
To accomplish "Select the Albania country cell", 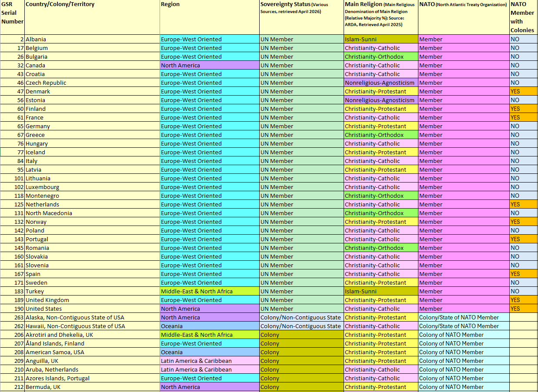I will click(x=92, y=39).
